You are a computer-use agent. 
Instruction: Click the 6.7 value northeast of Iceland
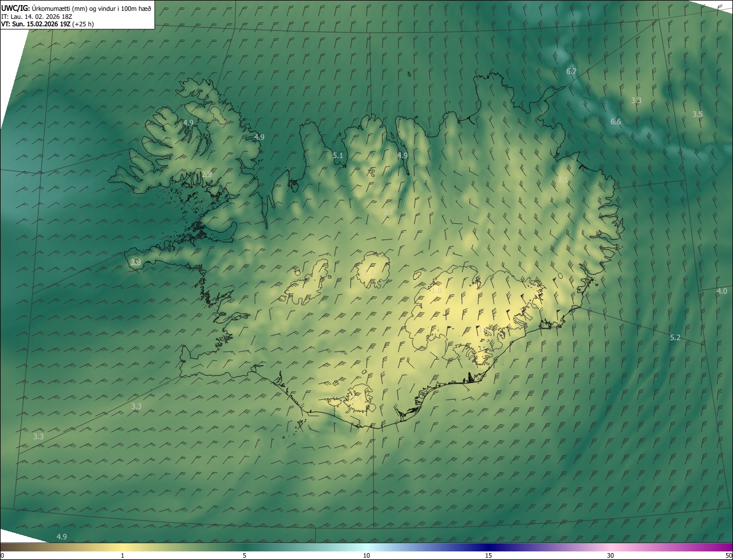[x=571, y=71]
